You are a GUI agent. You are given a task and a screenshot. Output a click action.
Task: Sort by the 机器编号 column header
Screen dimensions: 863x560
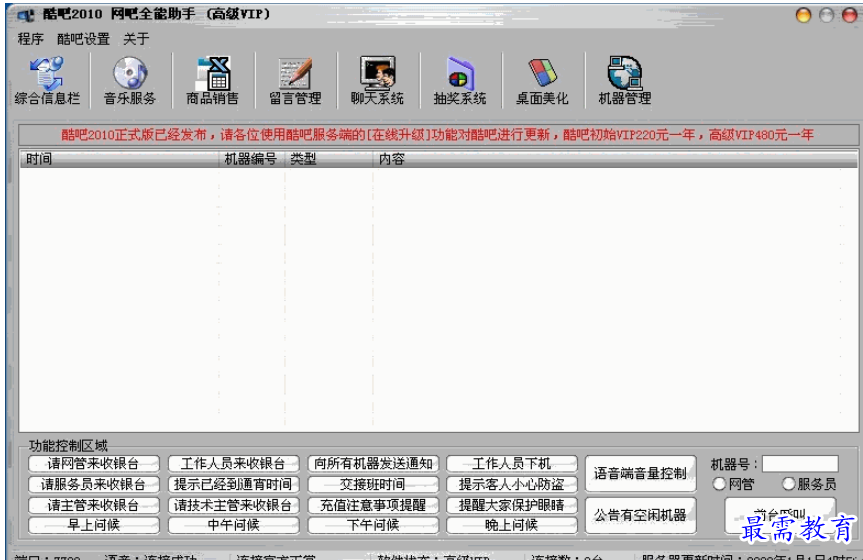point(252,159)
